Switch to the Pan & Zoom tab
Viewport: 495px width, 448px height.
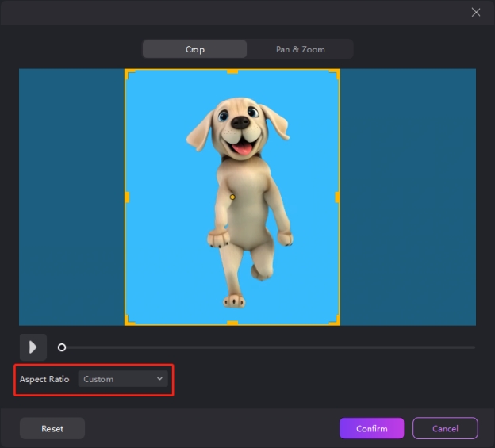(x=300, y=49)
